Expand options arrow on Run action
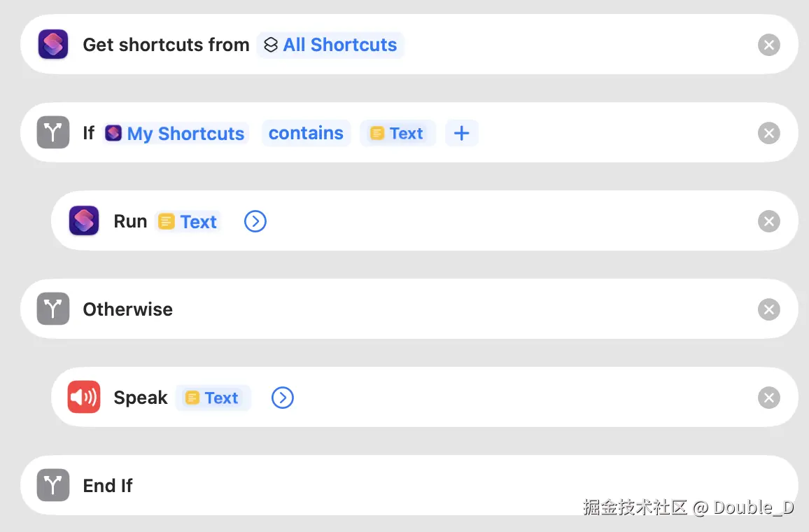Image resolution: width=809 pixels, height=532 pixels. pos(255,221)
